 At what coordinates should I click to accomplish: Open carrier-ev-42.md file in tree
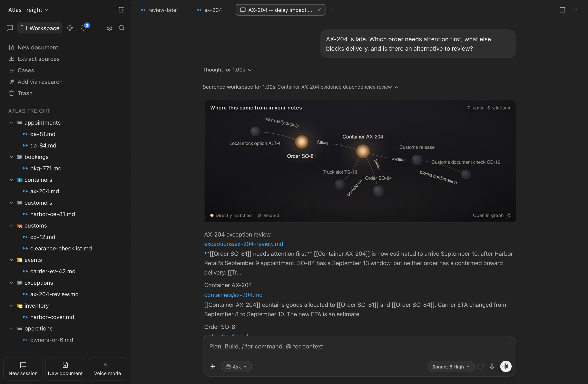[53, 271]
